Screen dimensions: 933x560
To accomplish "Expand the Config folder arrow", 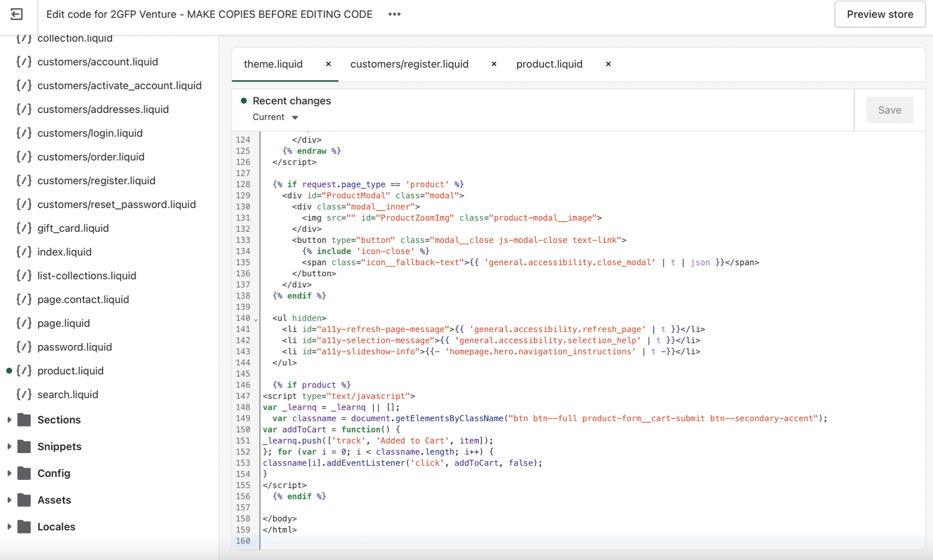I will pyautogui.click(x=9, y=473).
